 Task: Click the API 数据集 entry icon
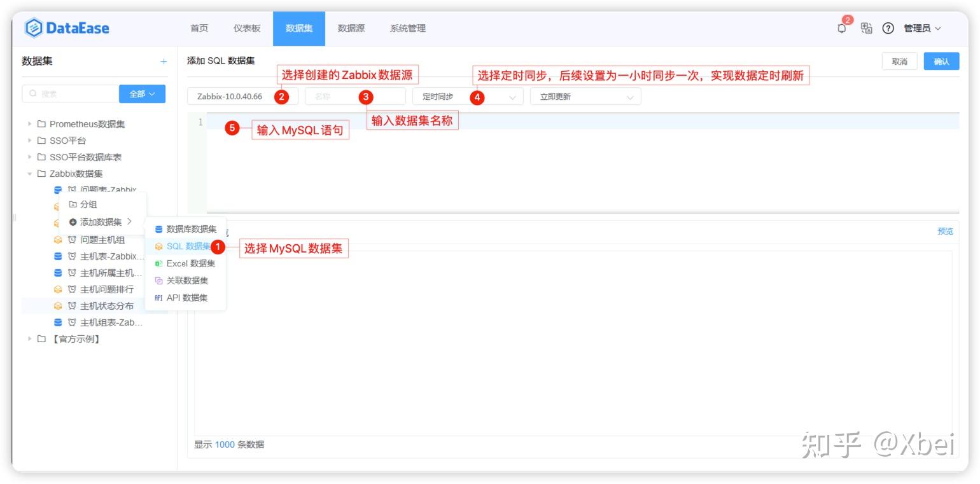[158, 298]
